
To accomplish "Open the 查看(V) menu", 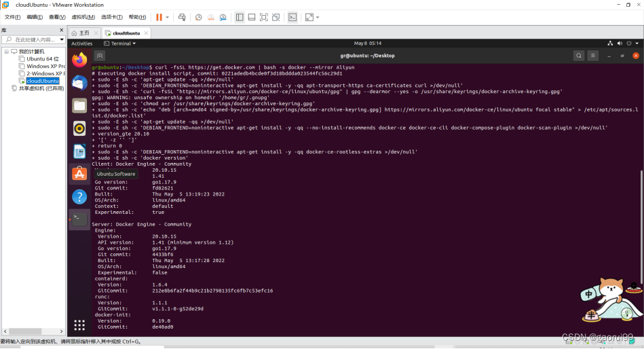I will click(57, 17).
